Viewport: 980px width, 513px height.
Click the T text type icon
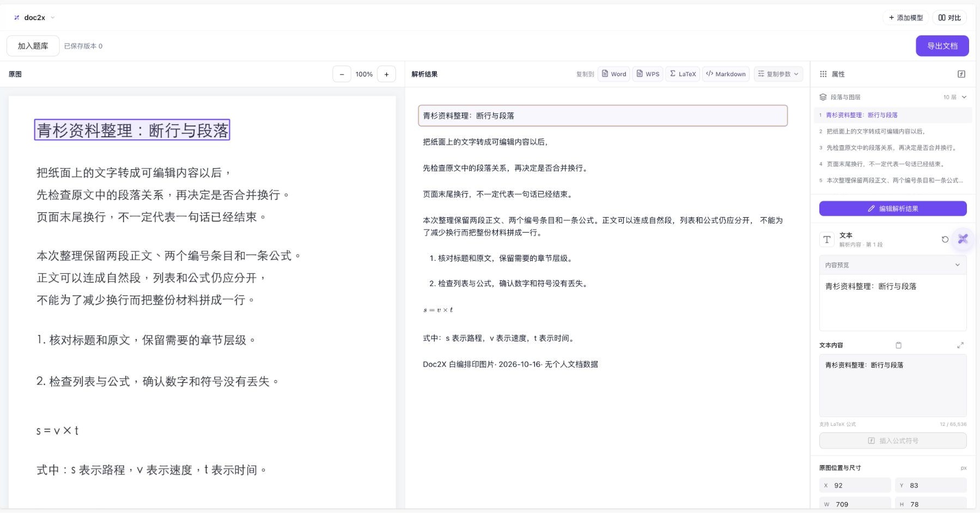click(x=827, y=240)
